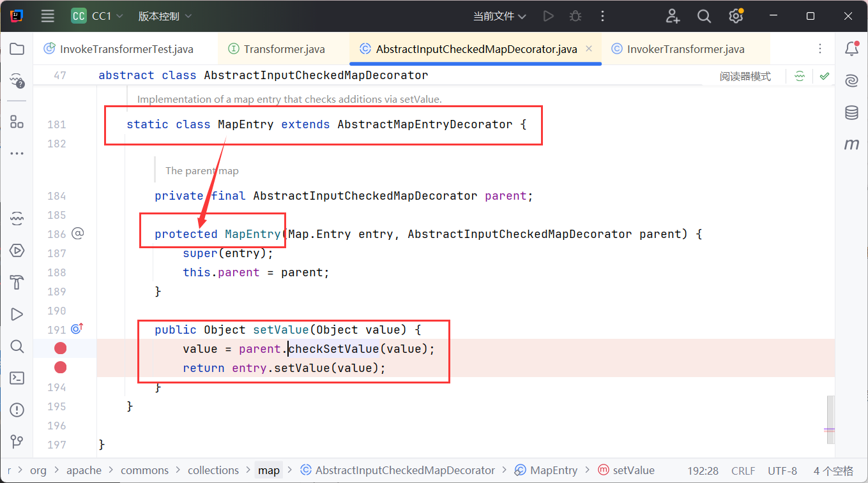Open the 版本控制 version control dropdown
The height and width of the screenshot is (483, 868).
point(165,17)
